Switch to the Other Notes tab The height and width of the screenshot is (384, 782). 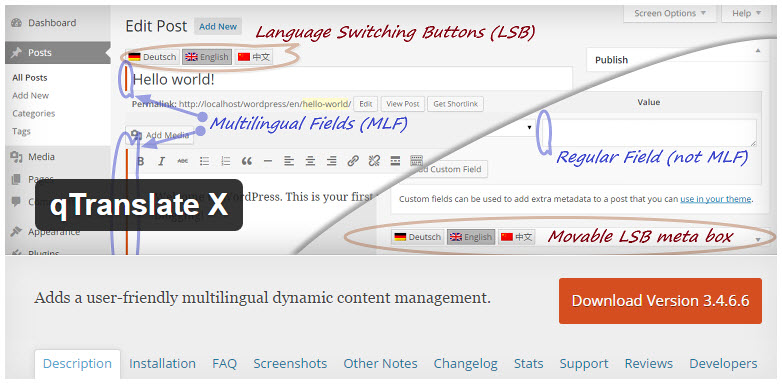click(x=381, y=364)
